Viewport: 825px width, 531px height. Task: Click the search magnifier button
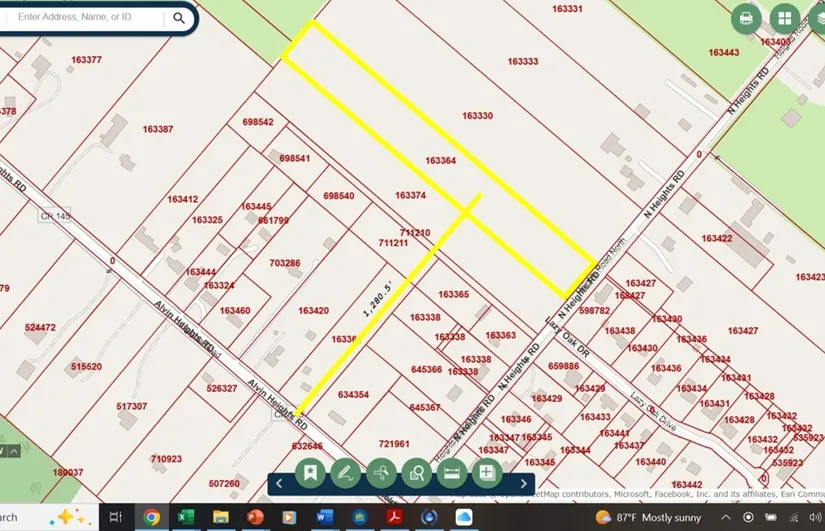179,18
